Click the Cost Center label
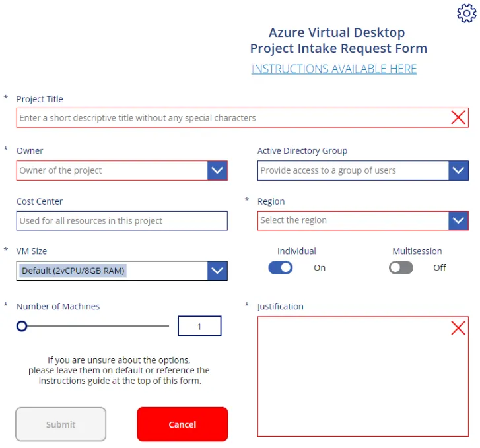The height and width of the screenshot is (448, 480). pos(40,201)
